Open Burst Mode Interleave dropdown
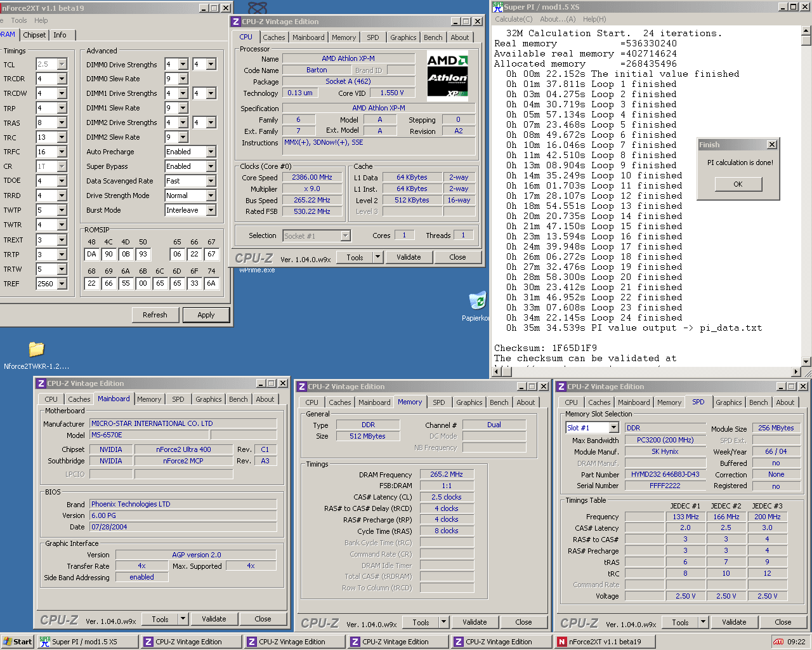 pos(211,210)
